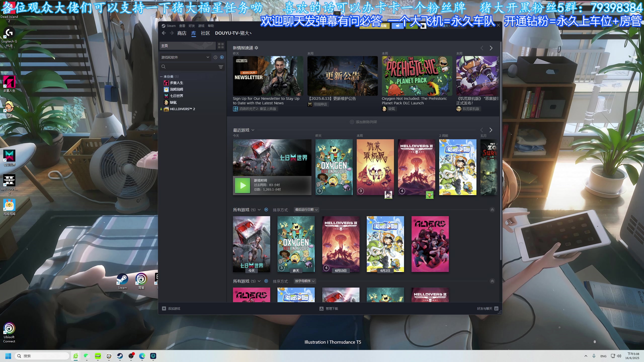The image size is (644, 362).
Task: Toggle ready-to-play on first 所有游戏 shelf
Action: pyautogui.click(x=266, y=210)
